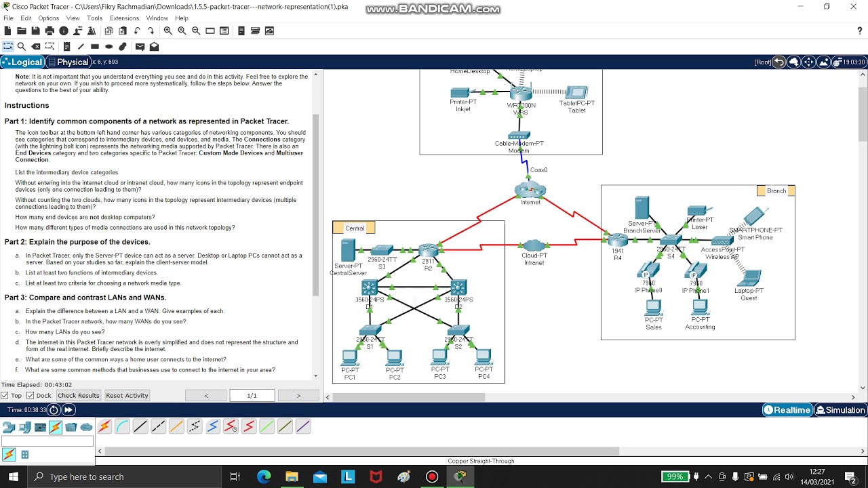The height and width of the screenshot is (488, 868).
Task: Open Microsoft Edge from taskbar
Action: point(264,476)
